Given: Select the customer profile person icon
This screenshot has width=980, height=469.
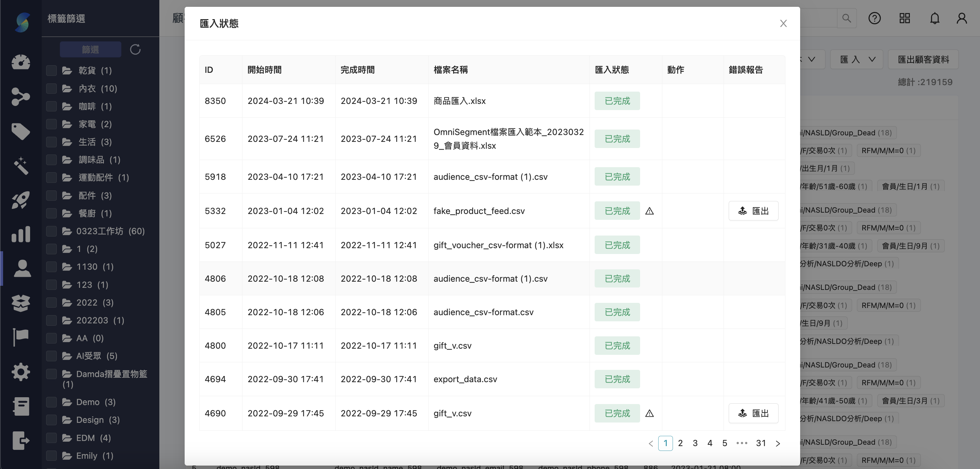Looking at the screenshot, I should point(21,269).
